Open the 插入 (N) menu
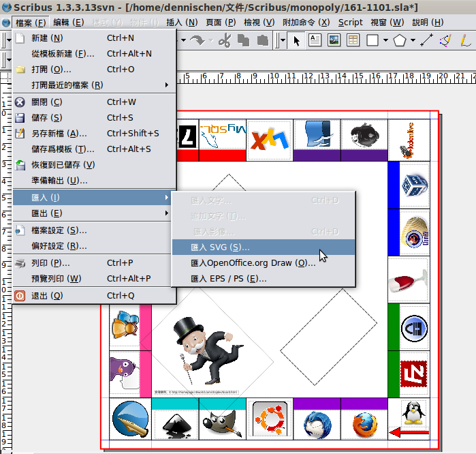476x454 pixels. (182, 22)
